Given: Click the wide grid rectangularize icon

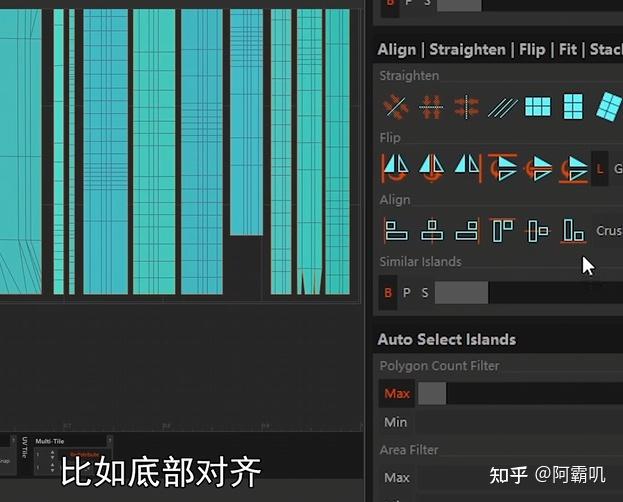Looking at the screenshot, I should click(x=538, y=107).
